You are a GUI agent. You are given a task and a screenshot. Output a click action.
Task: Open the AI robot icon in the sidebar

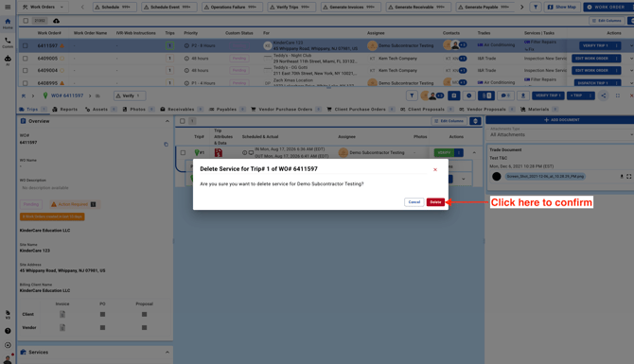[x=8, y=60]
